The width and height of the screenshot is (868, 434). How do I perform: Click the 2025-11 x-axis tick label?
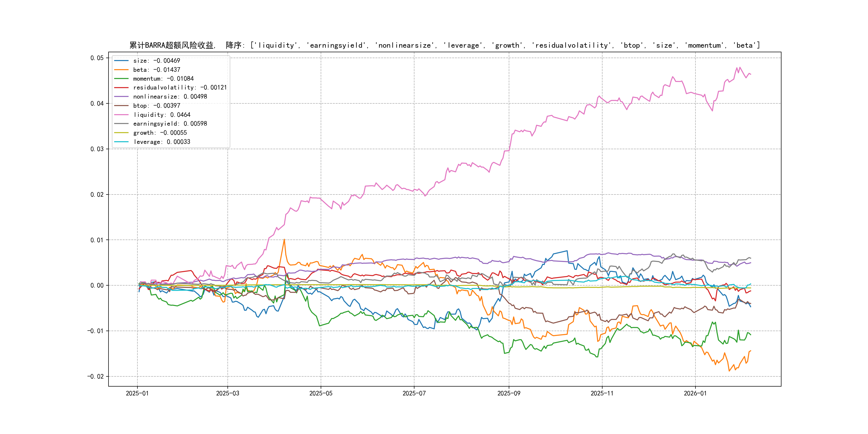coord(602,393)
